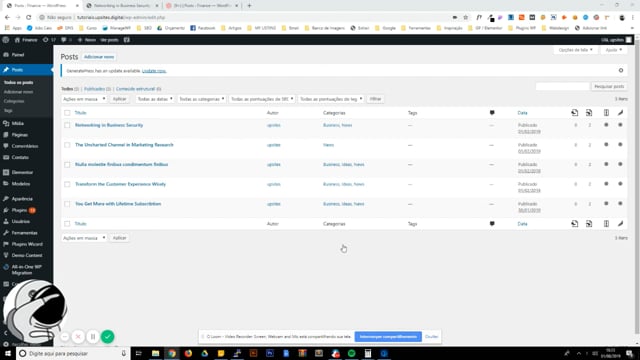Open the Todas as categorias dropdown
This screenshot has width=640, height=360.
click(202, 99)
